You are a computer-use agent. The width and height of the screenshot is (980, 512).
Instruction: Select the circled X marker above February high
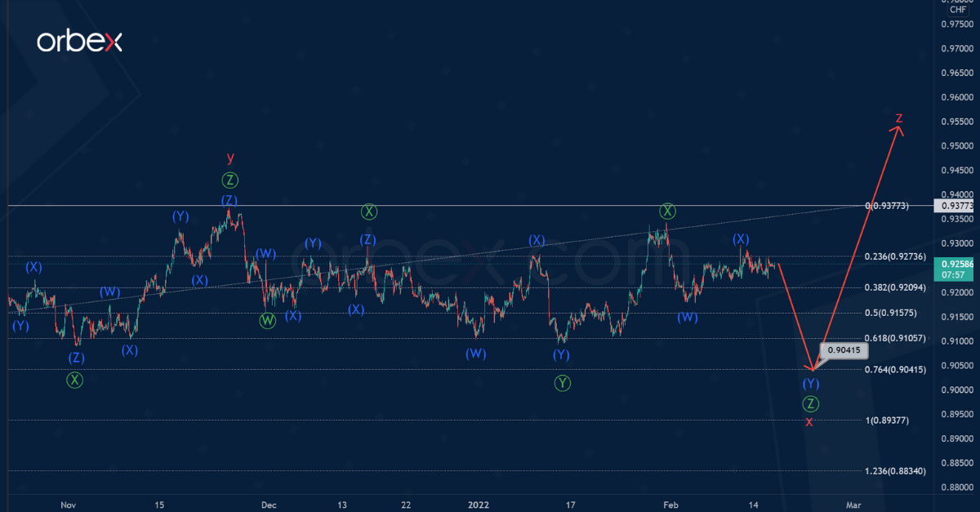(667, 210)
